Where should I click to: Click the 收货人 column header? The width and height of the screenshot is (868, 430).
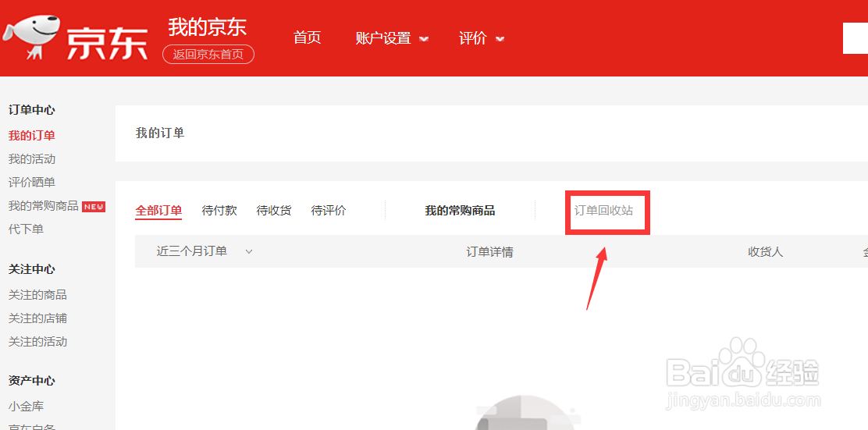pyautogui.click(x=766, y=252)
